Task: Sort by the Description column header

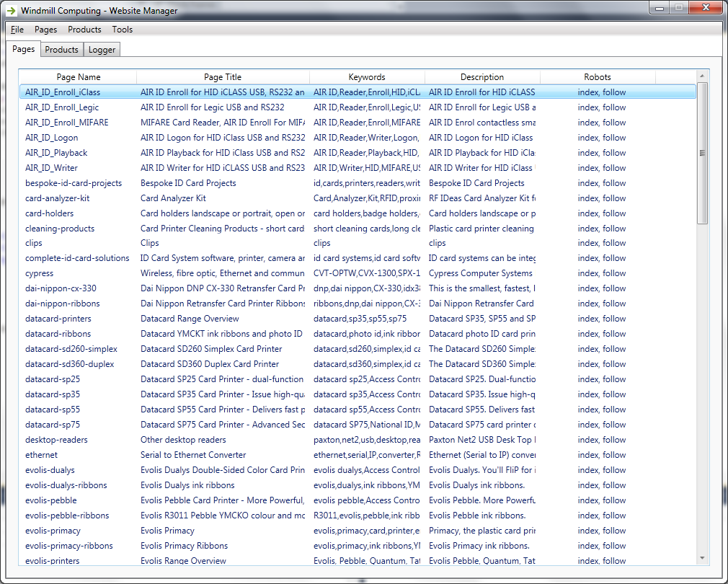Action: pos(482,77)
